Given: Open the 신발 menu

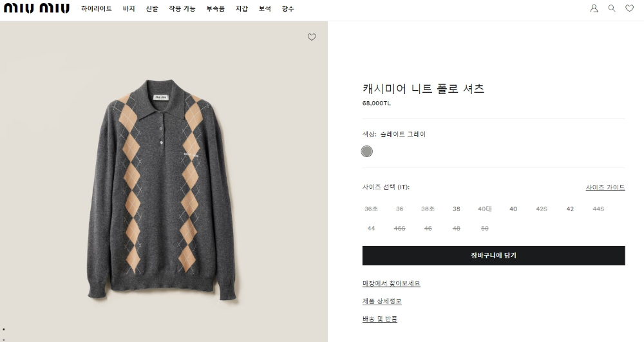Looking at the screenshot, I should coord(152,8).
